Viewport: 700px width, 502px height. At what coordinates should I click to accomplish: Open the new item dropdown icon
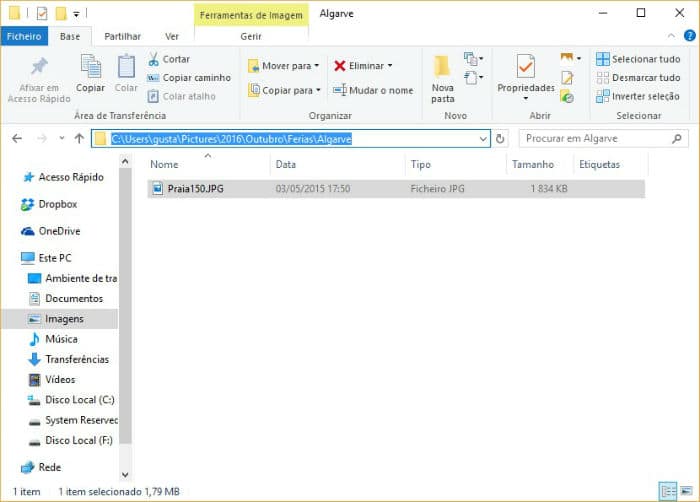pos(473,59)
